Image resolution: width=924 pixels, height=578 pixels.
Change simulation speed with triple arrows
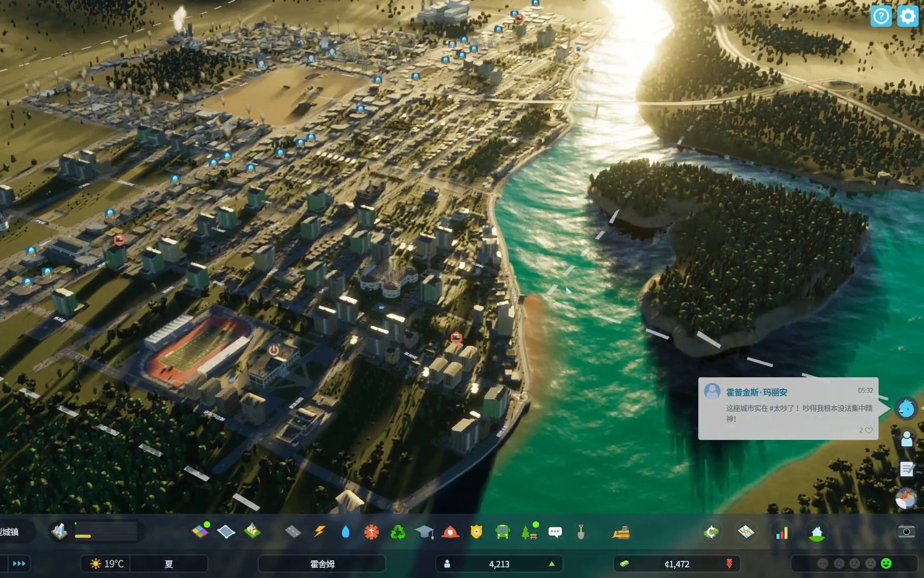point(19,564)
